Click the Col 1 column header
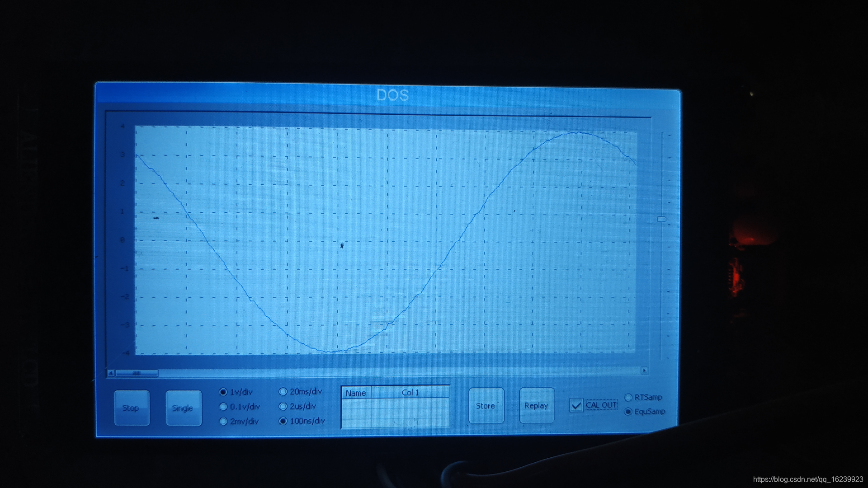 (410, 392)
